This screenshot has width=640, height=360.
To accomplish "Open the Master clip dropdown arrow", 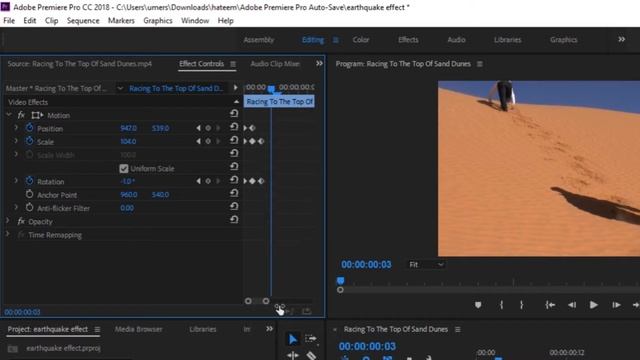I will tap(120, 88).
